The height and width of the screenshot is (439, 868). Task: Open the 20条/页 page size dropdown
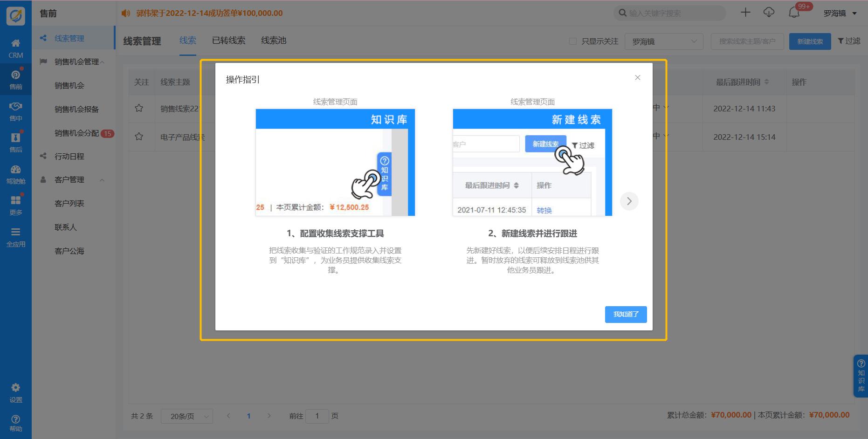[187, 416]
